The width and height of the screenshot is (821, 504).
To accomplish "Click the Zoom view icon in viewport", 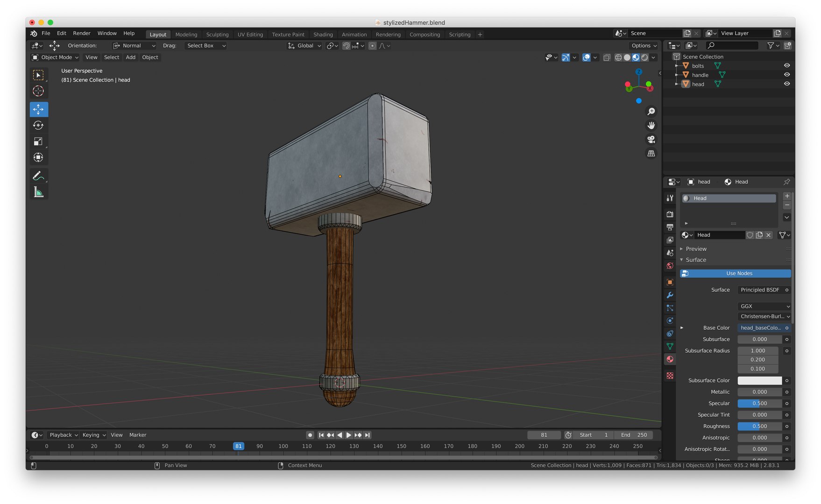I will point(651,112).
